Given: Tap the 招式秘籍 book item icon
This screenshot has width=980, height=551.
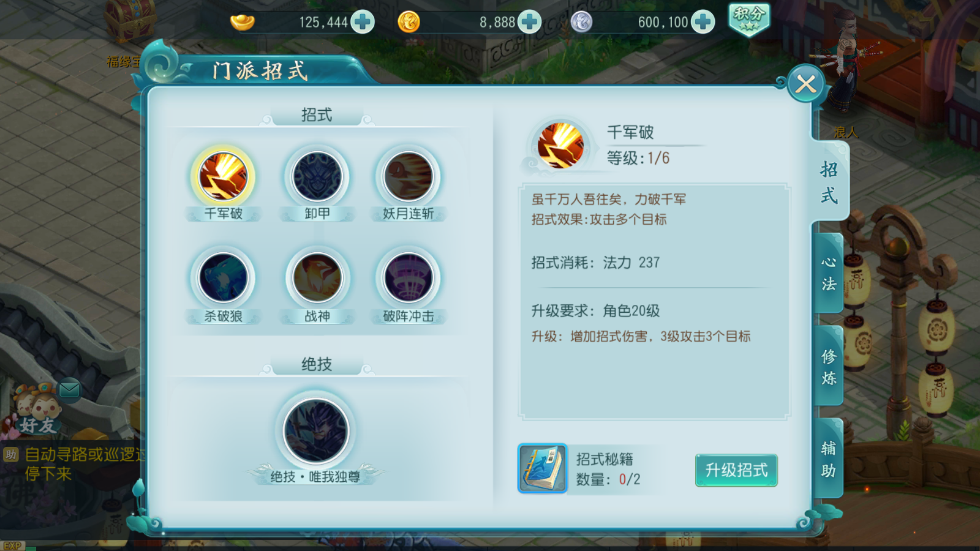Looking at the screenshot, I should pyautogui.click(x=543, y=468).
